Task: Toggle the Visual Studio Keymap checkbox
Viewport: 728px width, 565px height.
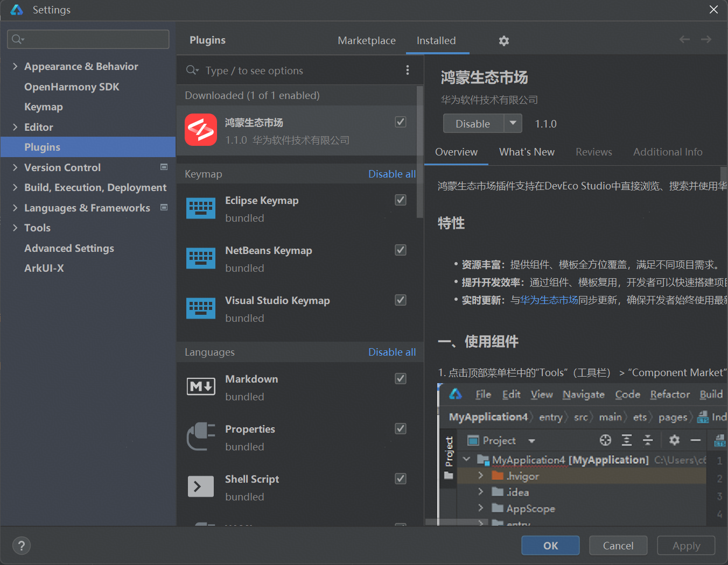Action: 401,300
